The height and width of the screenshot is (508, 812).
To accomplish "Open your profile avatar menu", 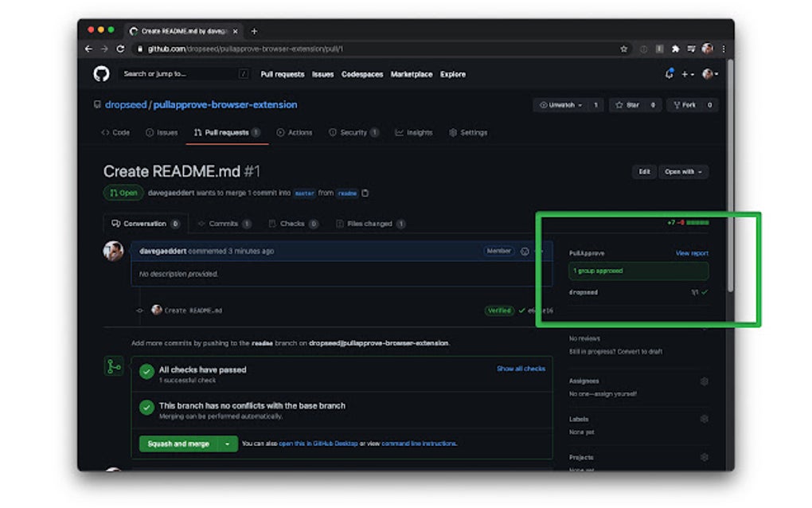I will (707, 73).
